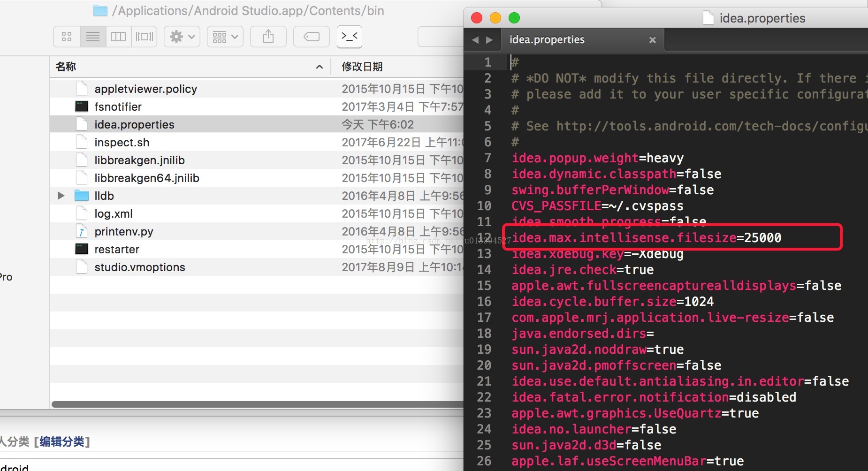Click the terminal toolbar icon in Finder
Screen dimensions: 868x471
[350, 37]
